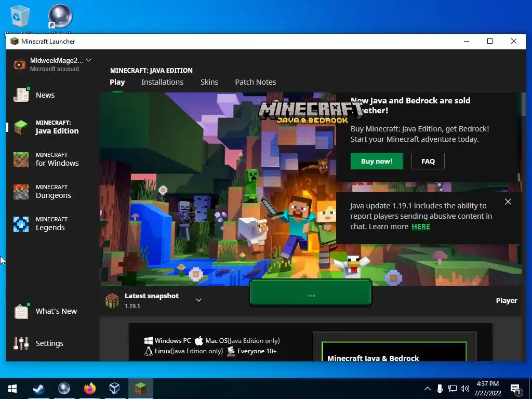This screenshot has width=532, height=399.
Task: Show hidden tray icons chevron
Action: point(428,389)
